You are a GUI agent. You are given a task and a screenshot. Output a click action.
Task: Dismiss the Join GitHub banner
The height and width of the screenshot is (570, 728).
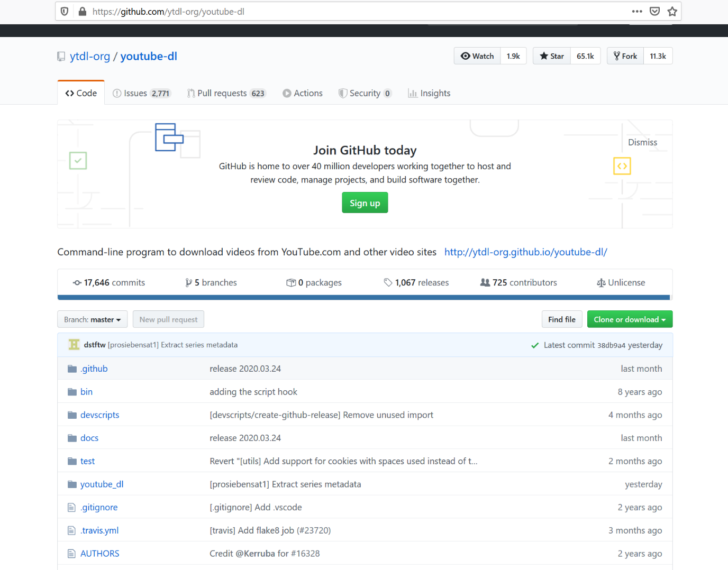pyautogui.click(x=642, y=142)
